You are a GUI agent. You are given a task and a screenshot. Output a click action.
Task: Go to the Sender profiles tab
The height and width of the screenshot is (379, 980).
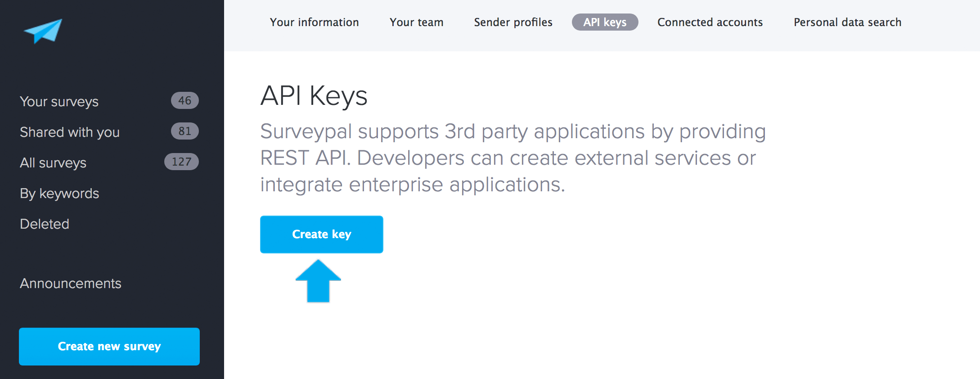[x=513, y=22]
